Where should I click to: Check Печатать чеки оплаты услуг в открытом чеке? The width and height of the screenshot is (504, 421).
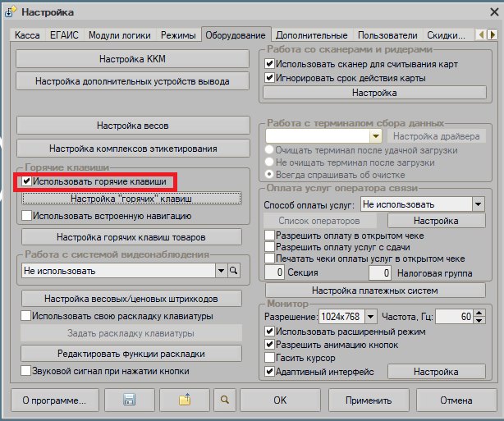point(269,259)
